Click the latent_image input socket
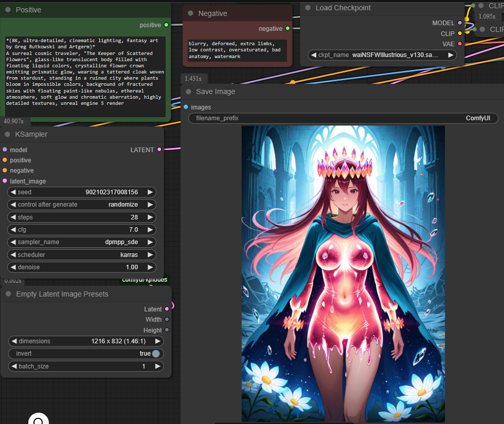 coord(5,181)
